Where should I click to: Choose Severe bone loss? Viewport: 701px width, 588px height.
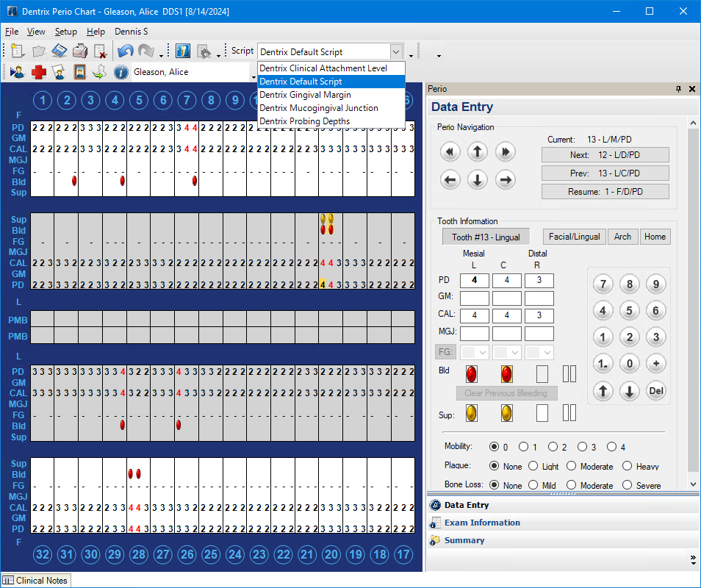pos(626,485)
